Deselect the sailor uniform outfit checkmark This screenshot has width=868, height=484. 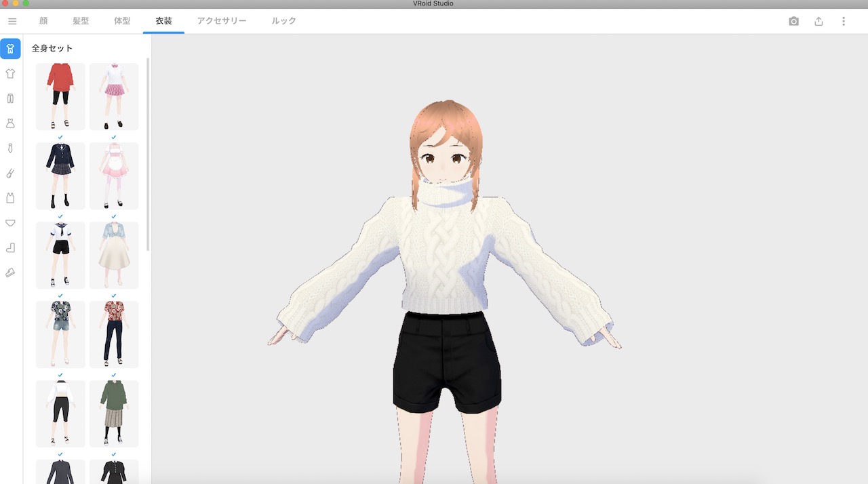click(60, 217)
